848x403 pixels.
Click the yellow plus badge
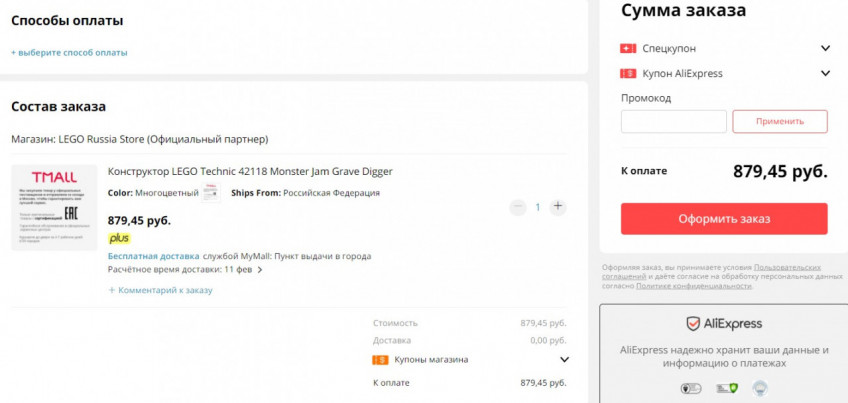119,238
